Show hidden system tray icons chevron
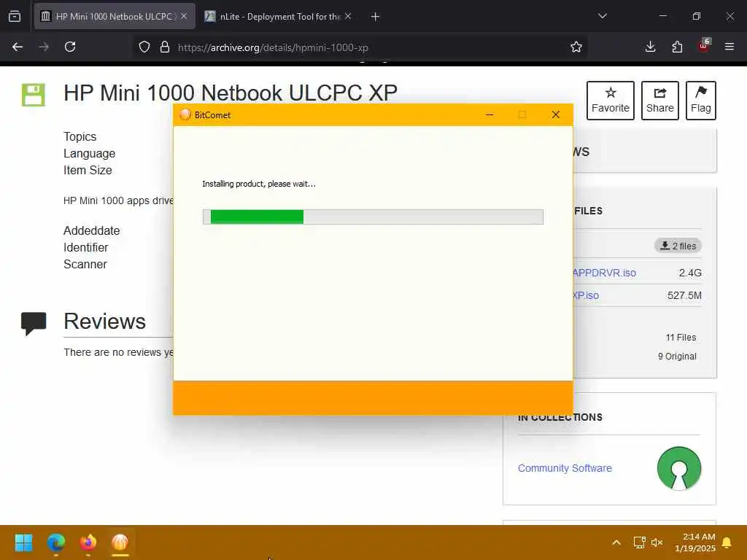 [x=616, y=542]
